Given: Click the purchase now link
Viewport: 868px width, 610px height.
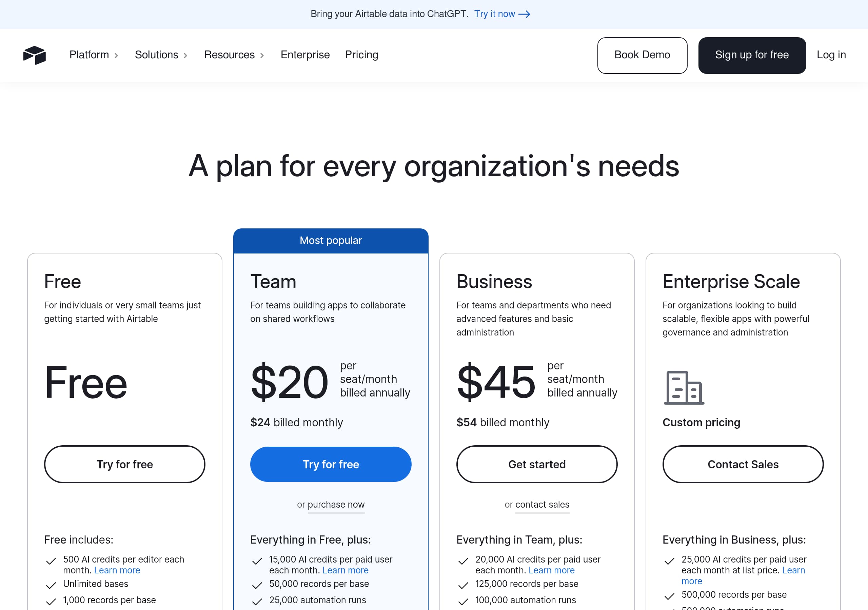Looking at the screenshot, I should [336, 505].
